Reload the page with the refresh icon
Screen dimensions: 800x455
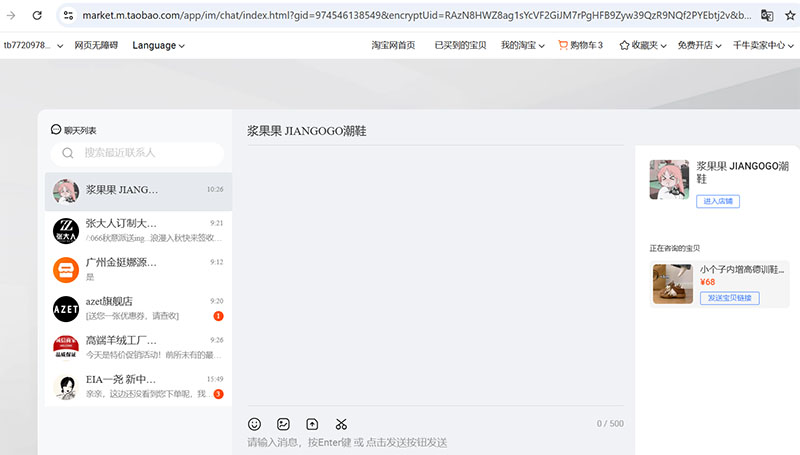(x=37, y=15)
